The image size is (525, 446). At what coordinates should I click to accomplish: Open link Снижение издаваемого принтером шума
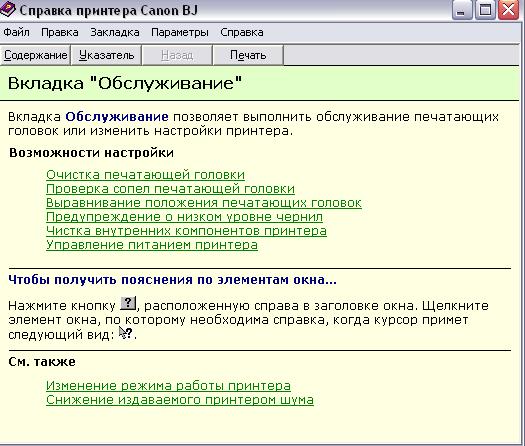click(x=180, y=400)
